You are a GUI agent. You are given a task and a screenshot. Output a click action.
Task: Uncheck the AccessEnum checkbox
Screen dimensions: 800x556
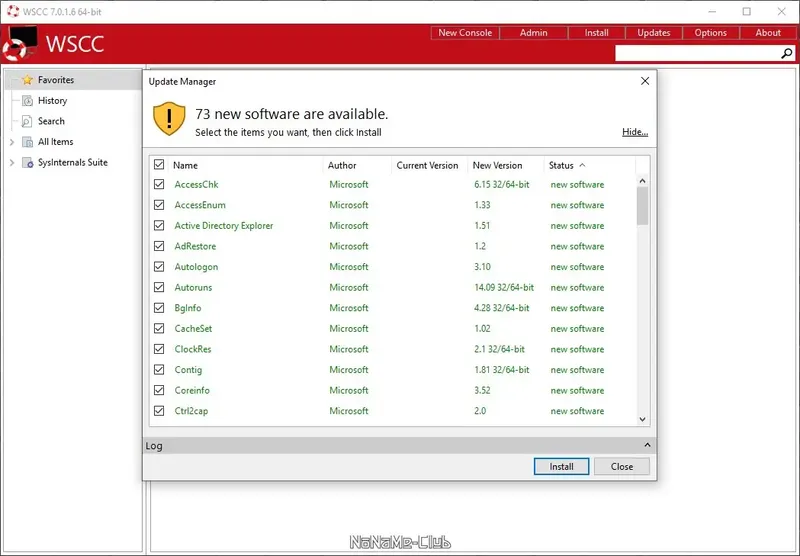(x=159, y=205)
